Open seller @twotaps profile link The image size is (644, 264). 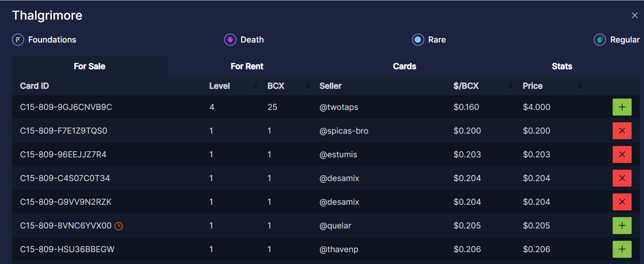(339, 107)
